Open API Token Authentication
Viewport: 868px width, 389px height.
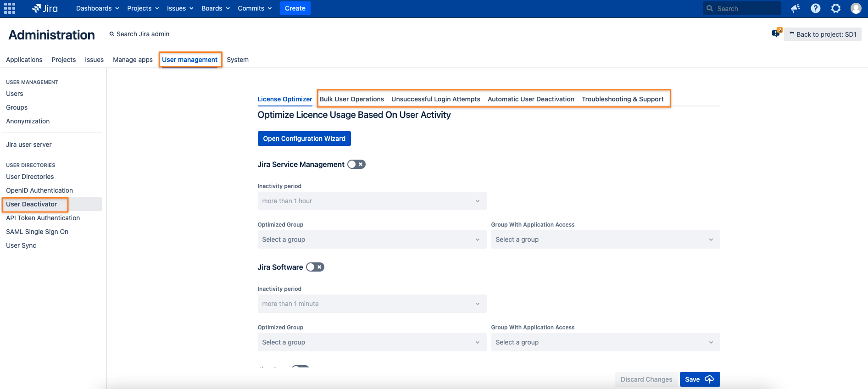click(x=43, y=218)
